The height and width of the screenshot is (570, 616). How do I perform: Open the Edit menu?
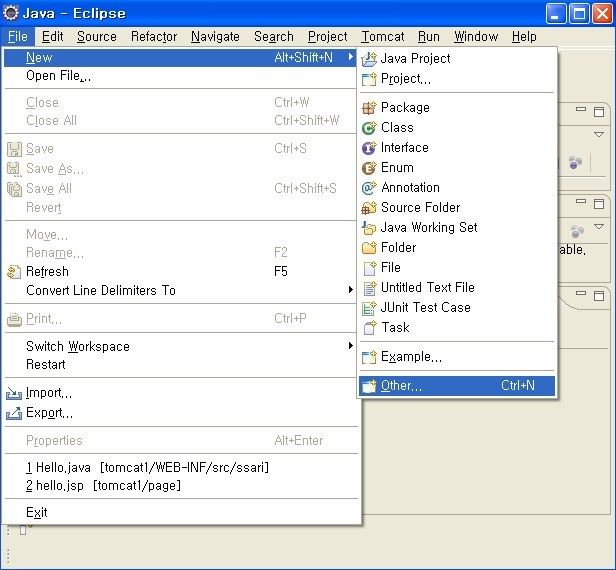click(x=52, y=37)
